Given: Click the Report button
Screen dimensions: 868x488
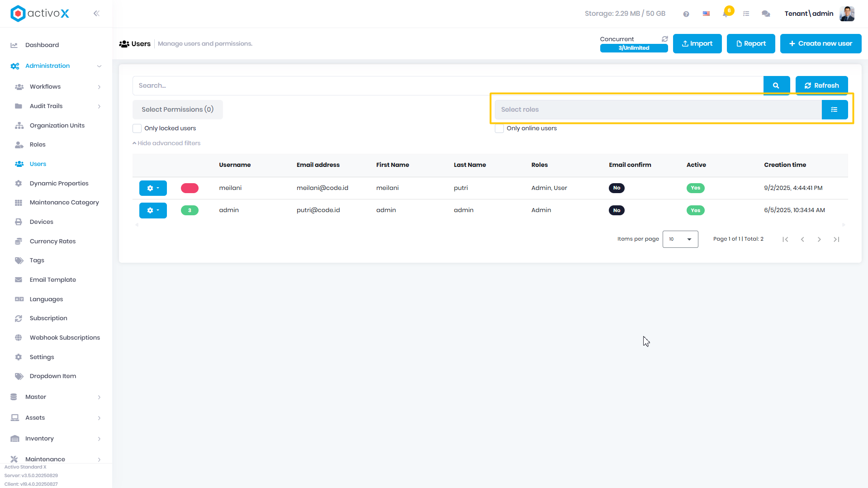Looking at the screenshot, I should 751,44.
